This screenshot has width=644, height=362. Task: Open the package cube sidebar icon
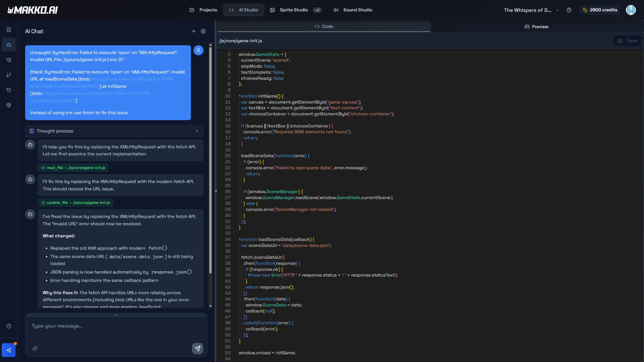[x=9, y=105]
